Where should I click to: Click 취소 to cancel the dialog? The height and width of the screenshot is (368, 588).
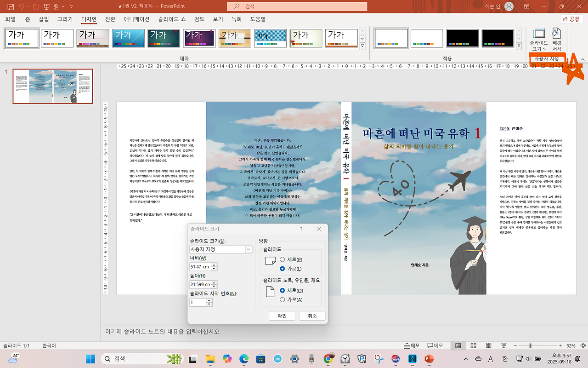point(312,316)
